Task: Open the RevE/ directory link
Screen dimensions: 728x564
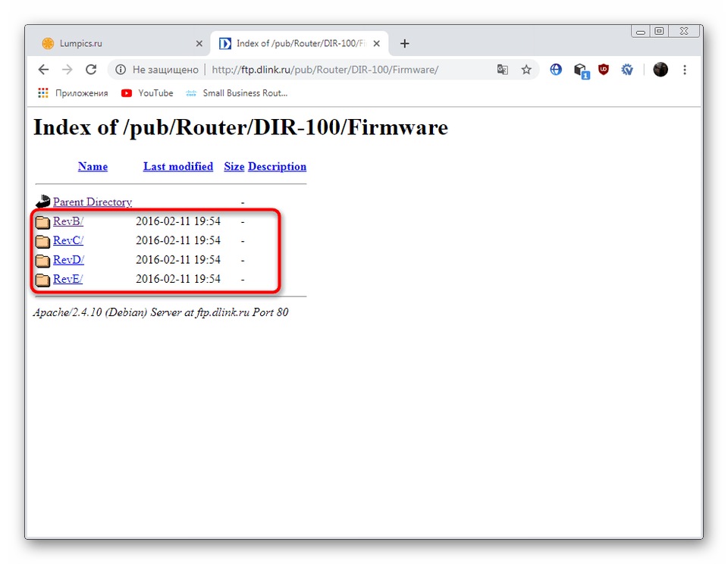Action: click(x=67, y=279)
